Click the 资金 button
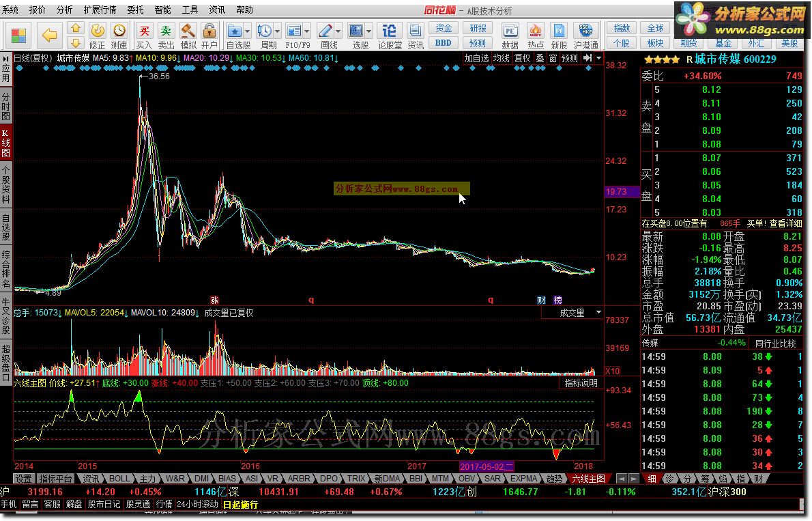The image size is (812, 521). [444, 28]
